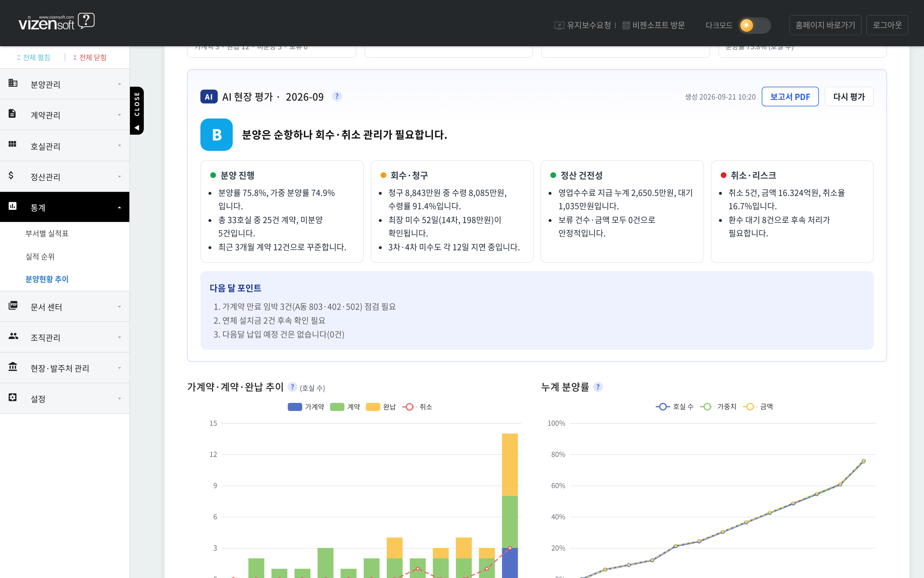The width and height of the screenshot is (924, 578).
Task: Toggle the 금액 legend series
Action: pos(757,407)
